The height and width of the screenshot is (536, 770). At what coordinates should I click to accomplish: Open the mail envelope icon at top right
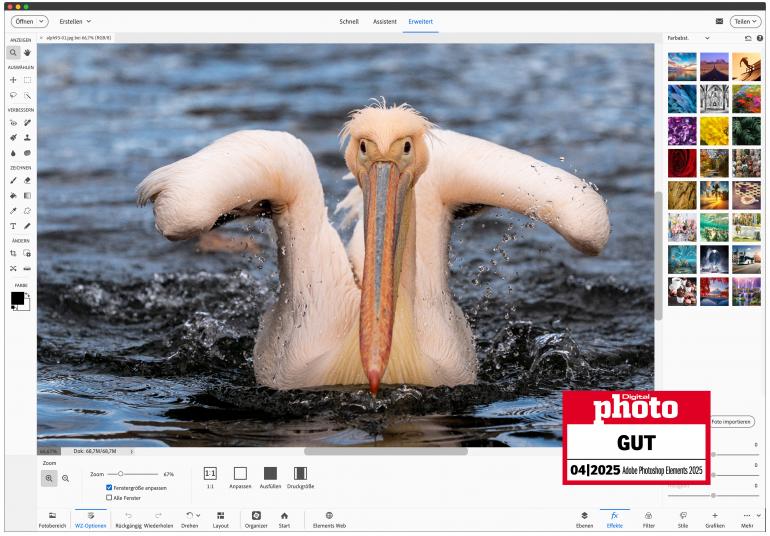point(719,22)
